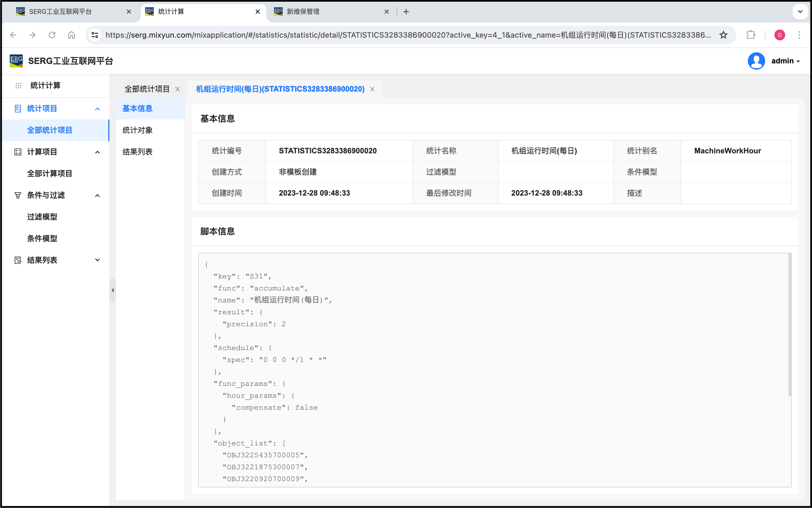Collapse the sidebar with the arrow handle

tap(113, 290)
